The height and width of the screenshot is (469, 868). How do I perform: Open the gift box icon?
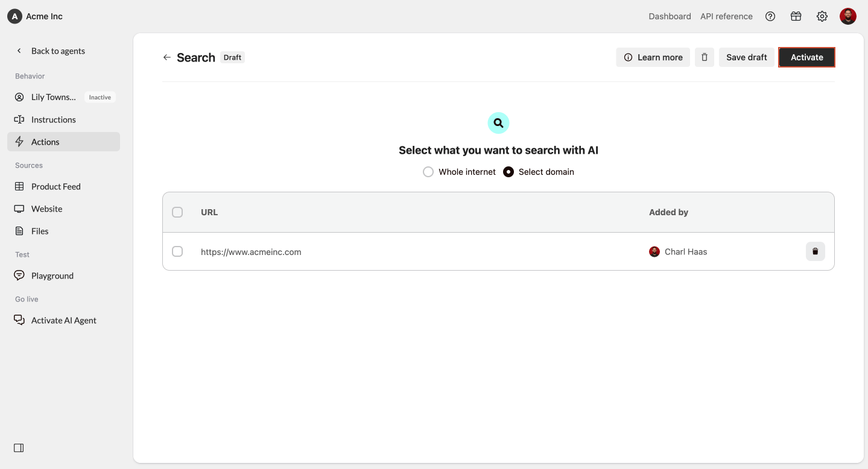point(796,16)
